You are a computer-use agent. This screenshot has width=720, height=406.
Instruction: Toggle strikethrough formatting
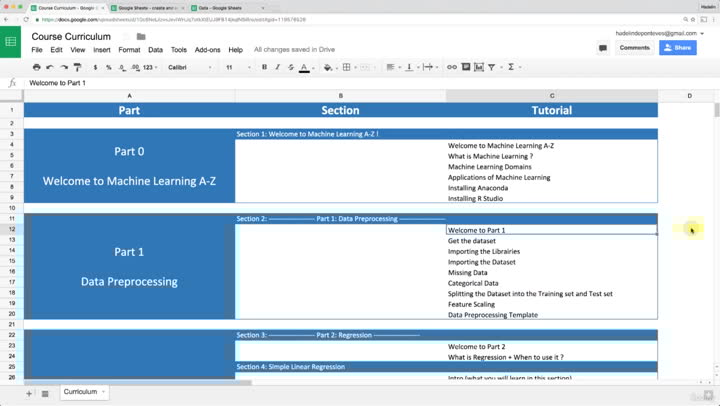point(291,67)
